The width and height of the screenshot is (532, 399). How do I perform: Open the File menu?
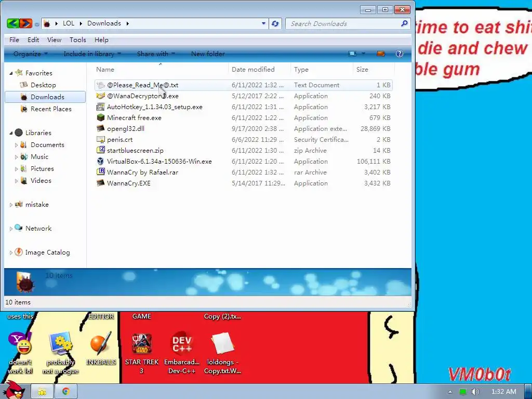14,39
